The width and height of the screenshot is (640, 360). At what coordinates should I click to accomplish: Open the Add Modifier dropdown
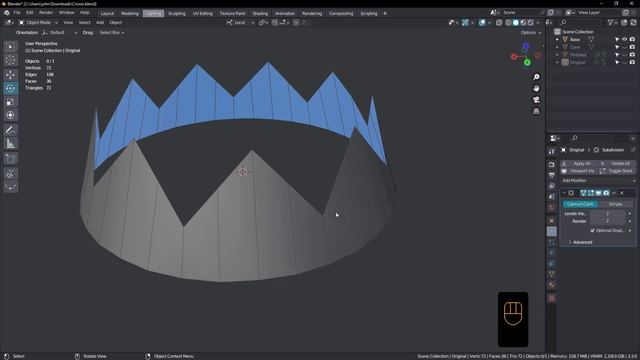click(598, 180)
